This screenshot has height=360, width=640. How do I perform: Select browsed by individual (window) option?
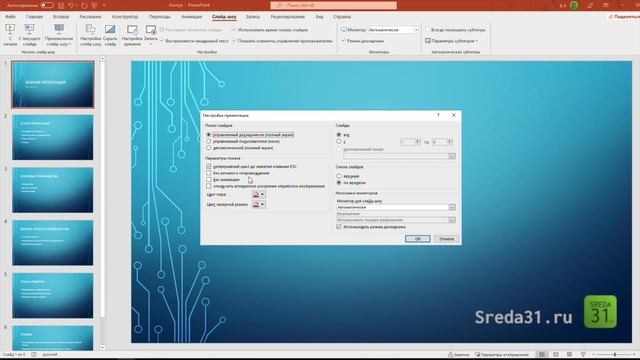pyautogui.click(x=209, y=141)
